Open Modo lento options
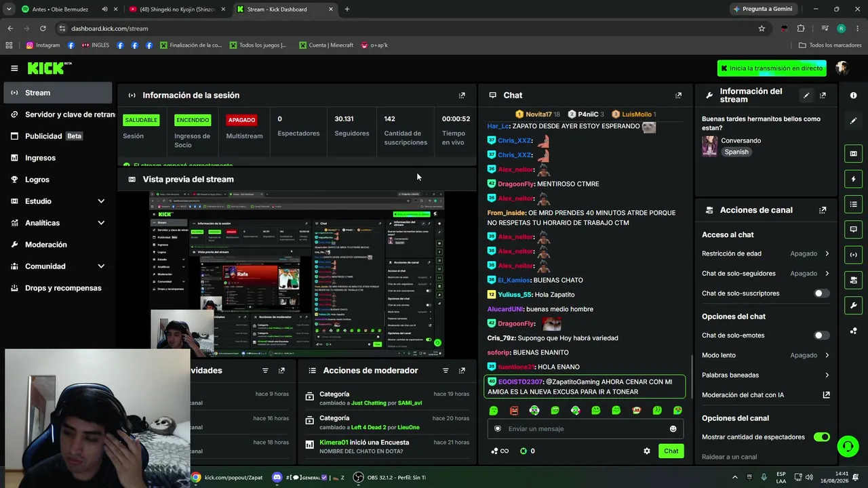The image size is (868, 488). click(x=766, y=355)
